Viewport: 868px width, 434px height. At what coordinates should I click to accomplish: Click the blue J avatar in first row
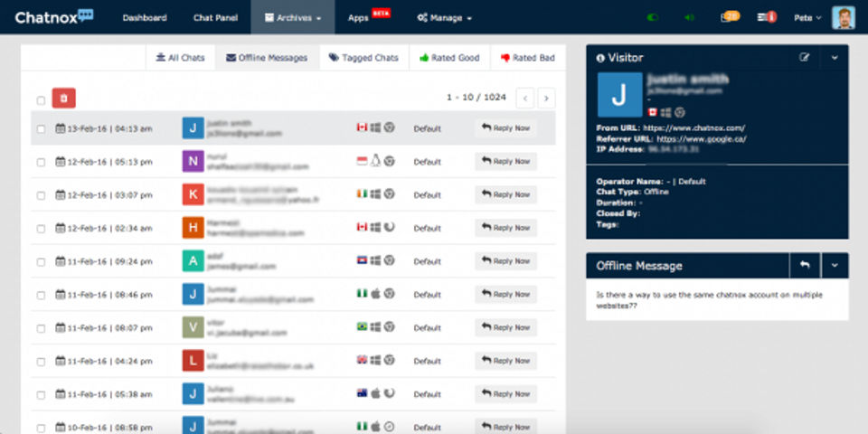point(193,127)
